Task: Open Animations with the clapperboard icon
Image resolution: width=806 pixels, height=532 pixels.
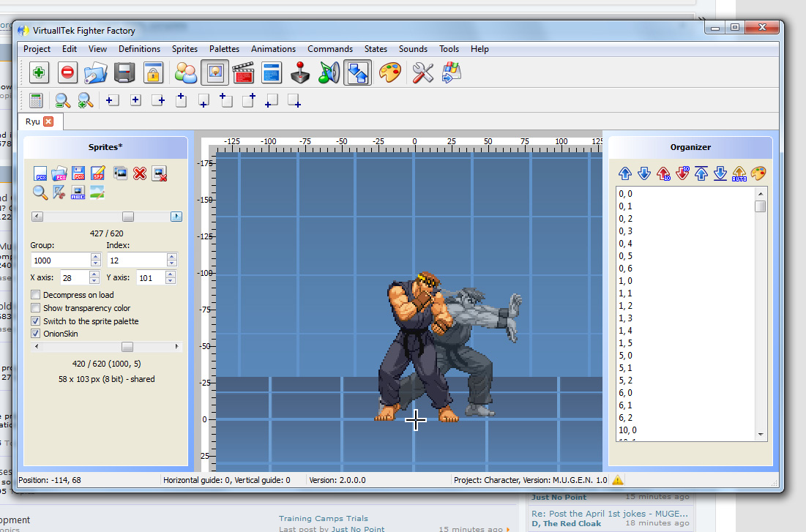Action: coord(243,72)
